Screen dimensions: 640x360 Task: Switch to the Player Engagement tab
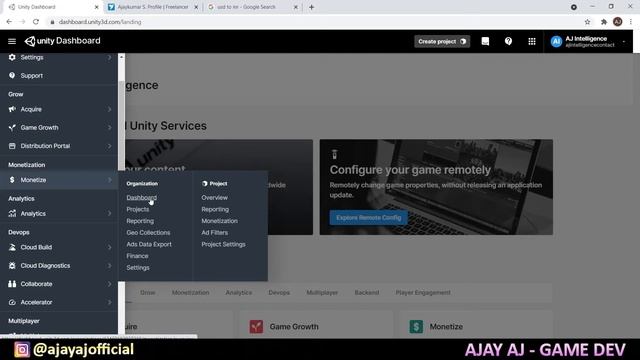(x=423, y=293)
